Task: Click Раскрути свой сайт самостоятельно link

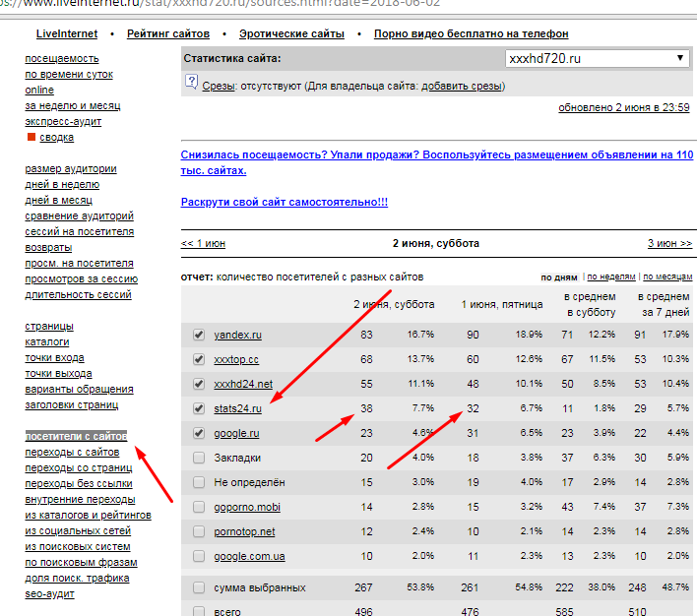Action: click(x=284, y=202)
